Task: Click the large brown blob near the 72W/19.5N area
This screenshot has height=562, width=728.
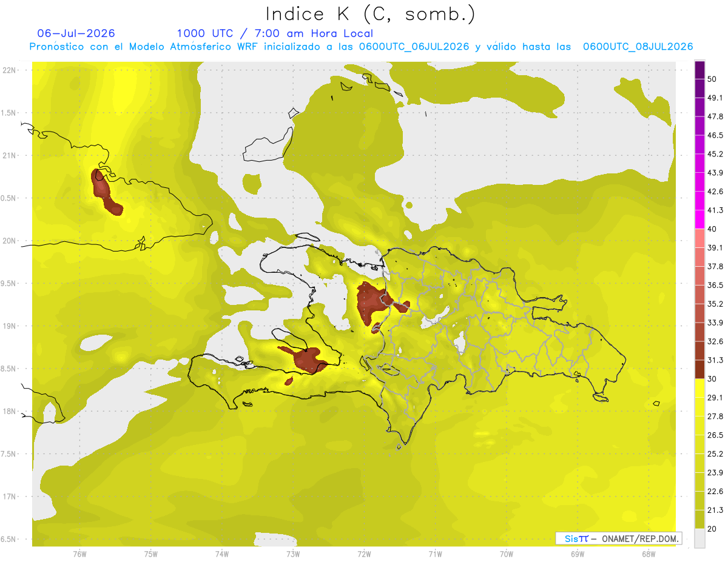Action: (x=370, y=303)
